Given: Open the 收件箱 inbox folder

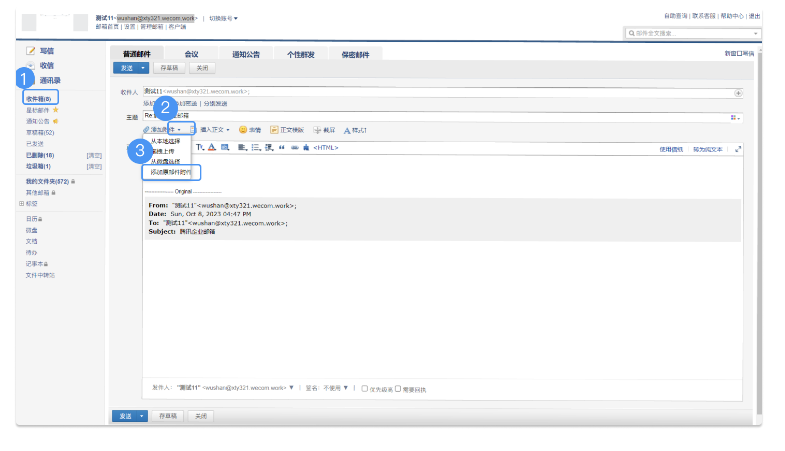Looking at the screenshot, I should tap(39, 99).
